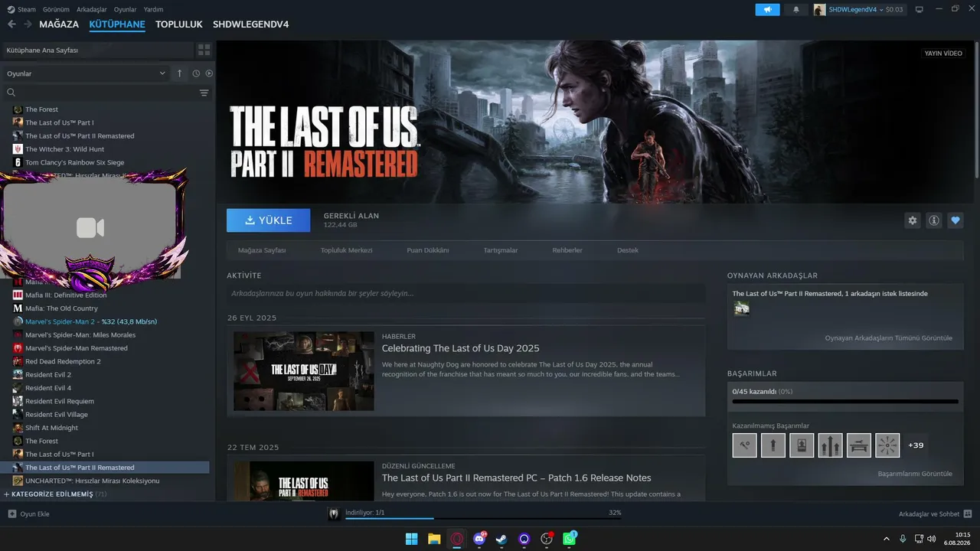Screen dimensions: 980x551
Task: Open the Topluluk Merkezi tab
Action: [x=346, y=250]
